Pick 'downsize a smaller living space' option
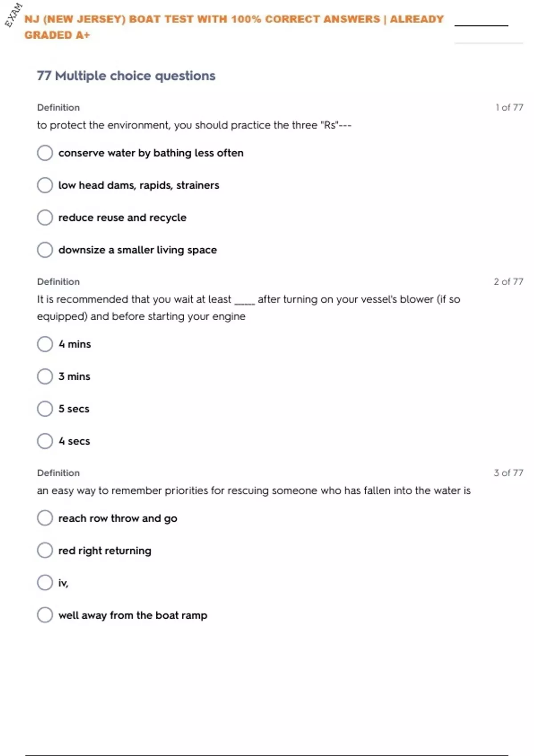The image size is (534, 756). [45, 250]
